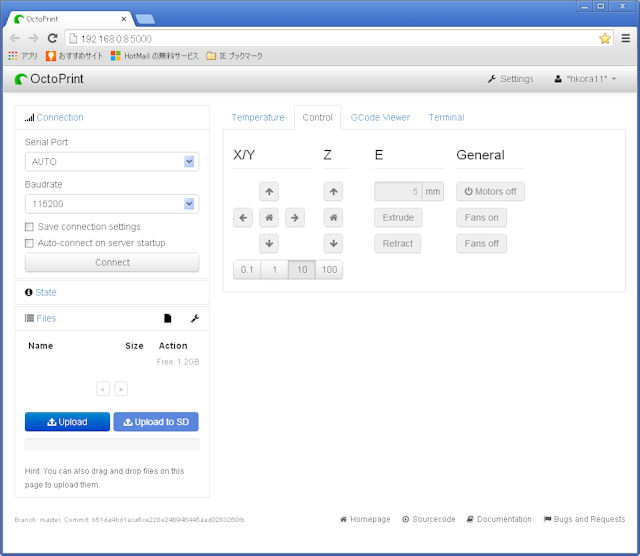Open Chrome menu hamburger icon
The height and width of the screenshot is (556, 640).
pos(625,38)
